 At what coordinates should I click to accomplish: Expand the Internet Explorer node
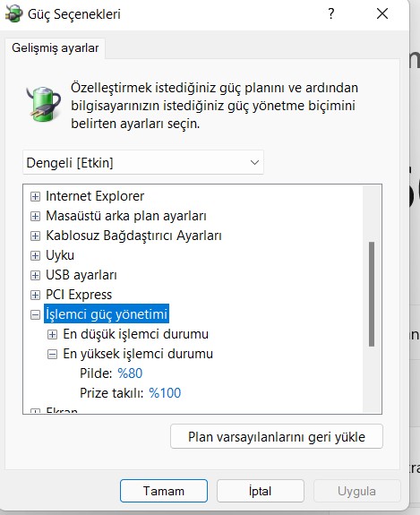tap(35, 196)
